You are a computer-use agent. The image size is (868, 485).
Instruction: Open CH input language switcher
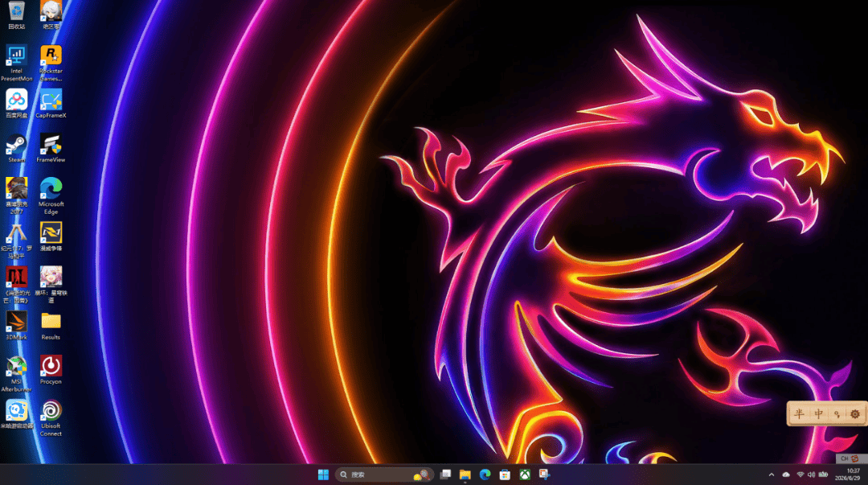844,458
